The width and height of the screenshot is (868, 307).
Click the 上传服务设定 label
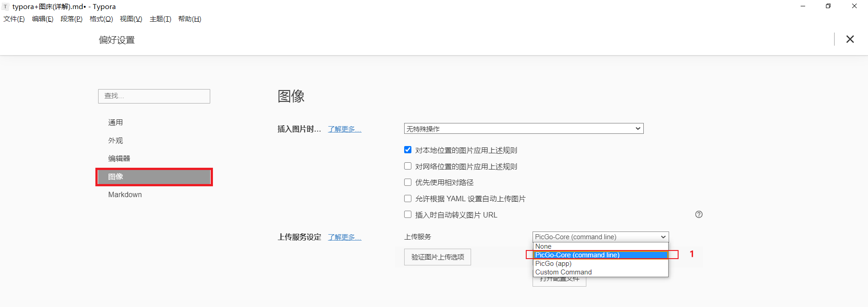click(x=299, y=237)
